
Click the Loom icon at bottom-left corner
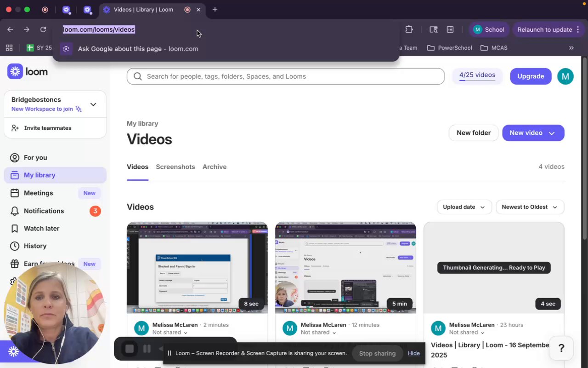[x=13, y=352]
